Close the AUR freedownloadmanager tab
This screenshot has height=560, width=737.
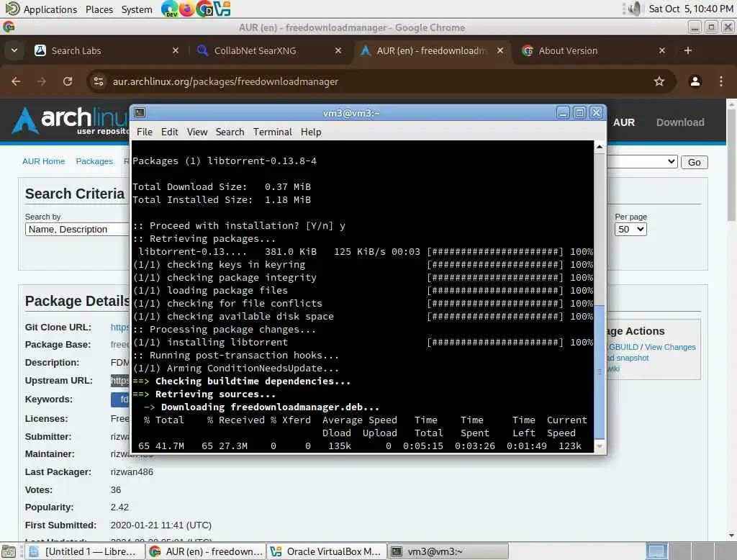pyautogui.click(x=500, y=50)
